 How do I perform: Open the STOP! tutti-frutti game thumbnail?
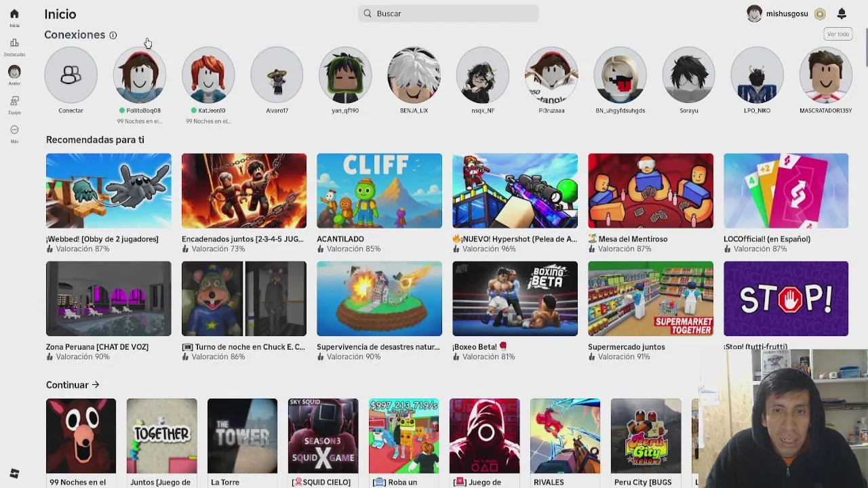[x=786, y=299]
